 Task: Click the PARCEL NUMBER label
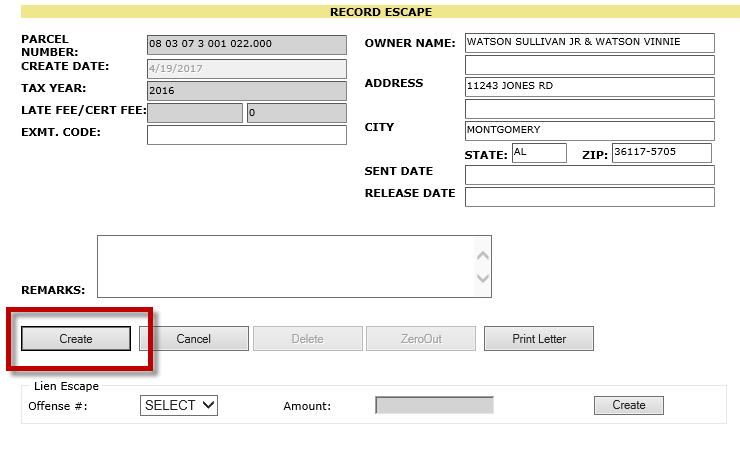pos(50,45)
